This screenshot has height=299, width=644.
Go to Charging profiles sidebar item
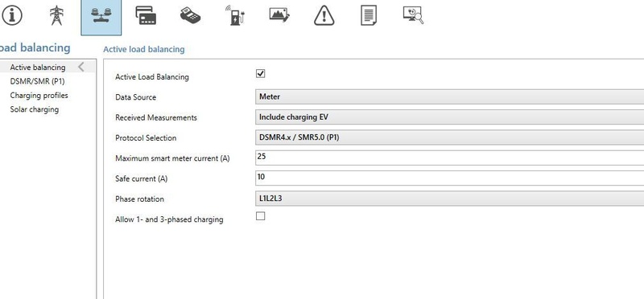(39, 95)
